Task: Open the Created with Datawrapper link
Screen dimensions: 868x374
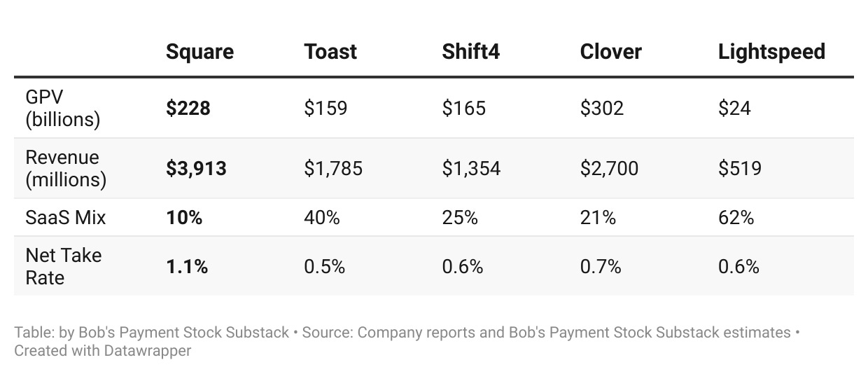Action: tap(103, 350)
